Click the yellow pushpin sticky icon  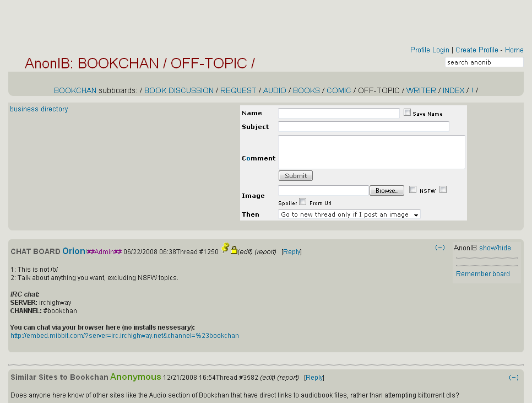(225, 248)
